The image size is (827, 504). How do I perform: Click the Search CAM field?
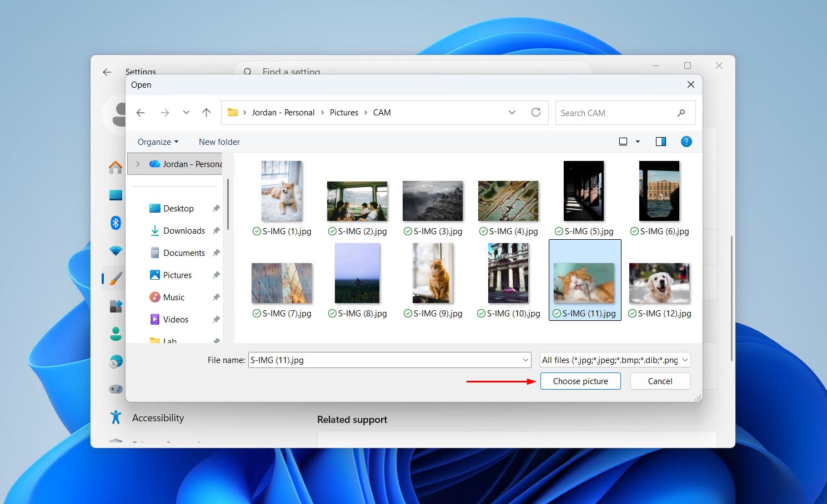625,113
